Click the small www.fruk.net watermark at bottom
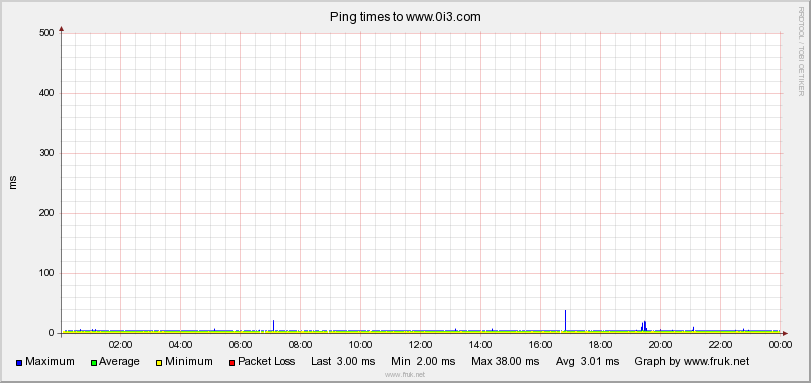Screen dimensions: 811x383 tap(405, 375)
